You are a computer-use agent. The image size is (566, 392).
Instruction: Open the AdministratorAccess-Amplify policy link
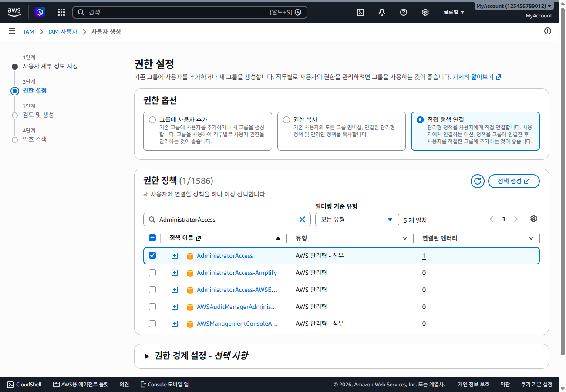237,273
